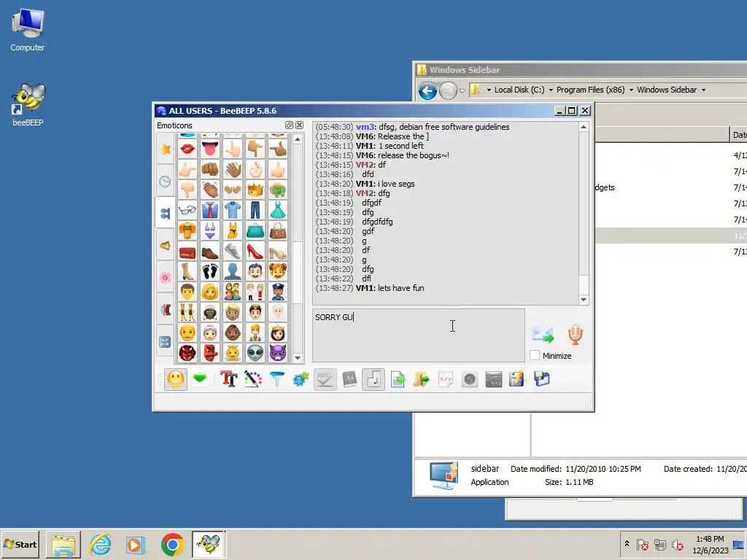Screen dimensions: 747x560
Task: Click the emoticon list scroll-up arrow
Action: pos(298,139)
